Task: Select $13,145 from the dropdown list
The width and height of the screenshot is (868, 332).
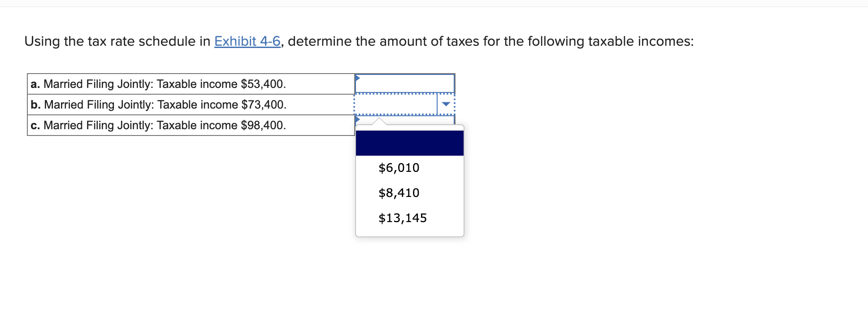Action: [x=402, y=218]
